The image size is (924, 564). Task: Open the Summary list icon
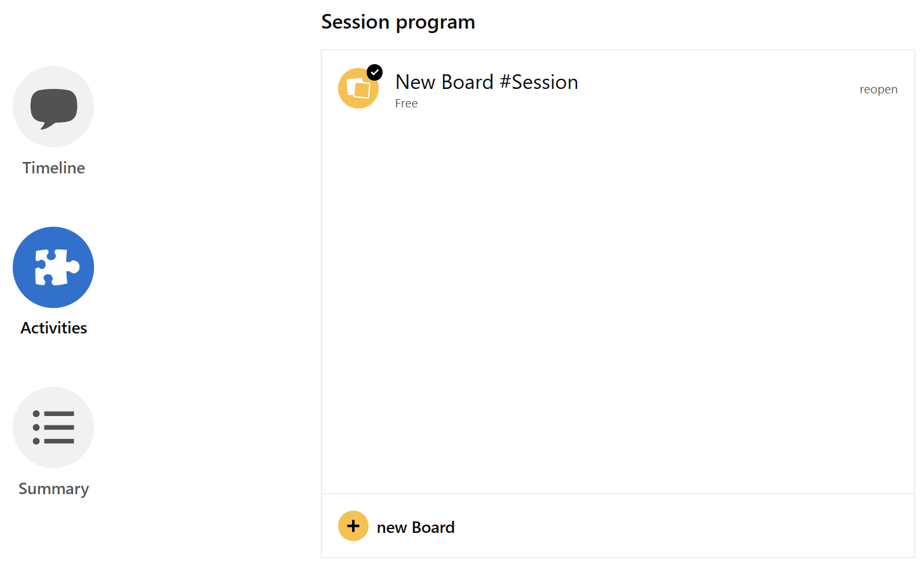pyautogui.click(x=53, y=427)
